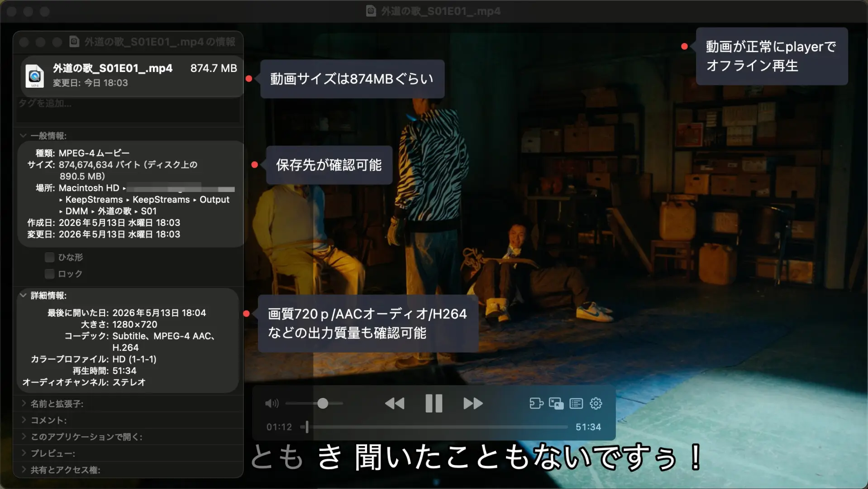Click the playhead marker at 01:12
The width and height of the screenshot is (868, 489).
click(307, 427)
